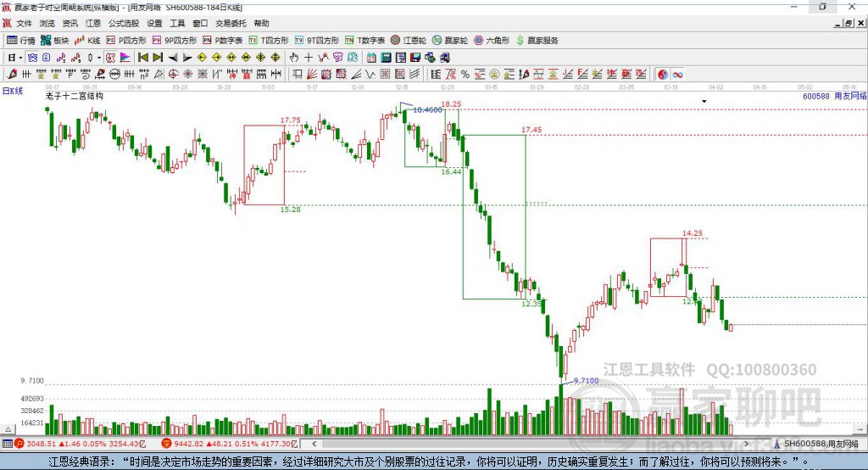868x470 pixels.
Task: Click the 行情 quotes button
Action: pos(21,41)
